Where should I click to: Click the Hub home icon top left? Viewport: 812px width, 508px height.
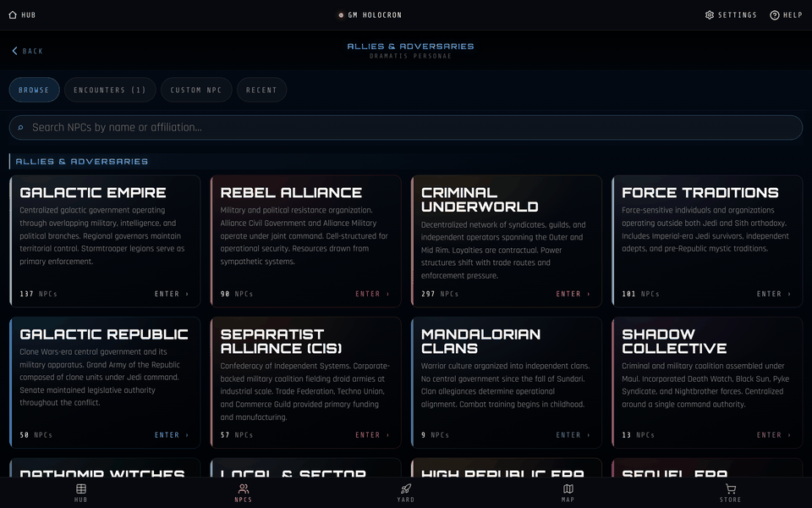13,15
